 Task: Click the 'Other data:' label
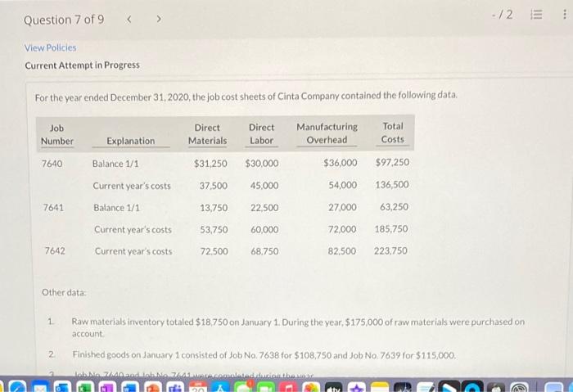click(64, 292)
